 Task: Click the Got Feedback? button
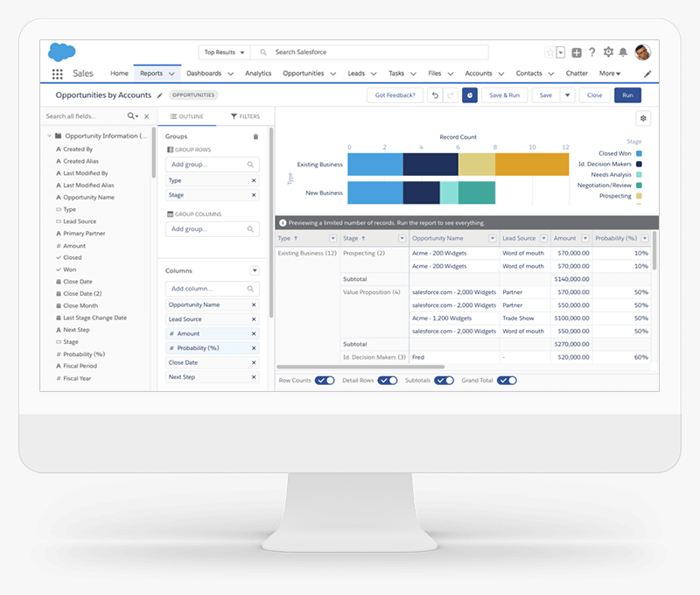(x=395, y=95)
